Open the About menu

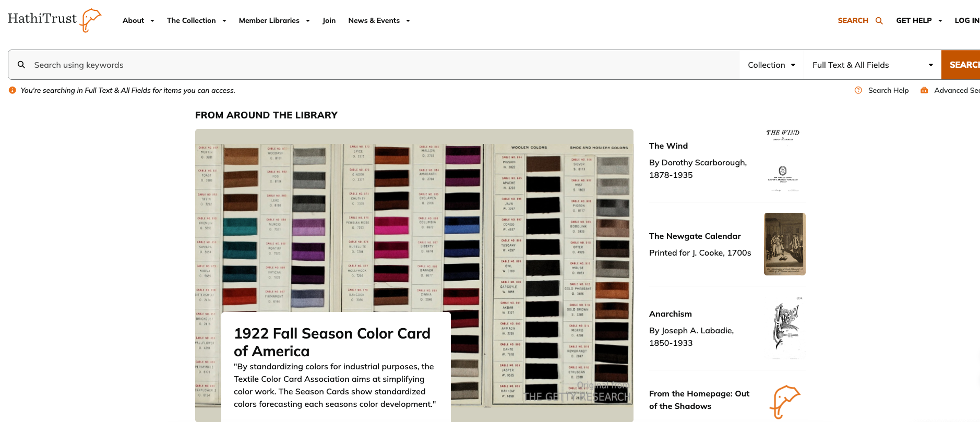click(138, 20)
